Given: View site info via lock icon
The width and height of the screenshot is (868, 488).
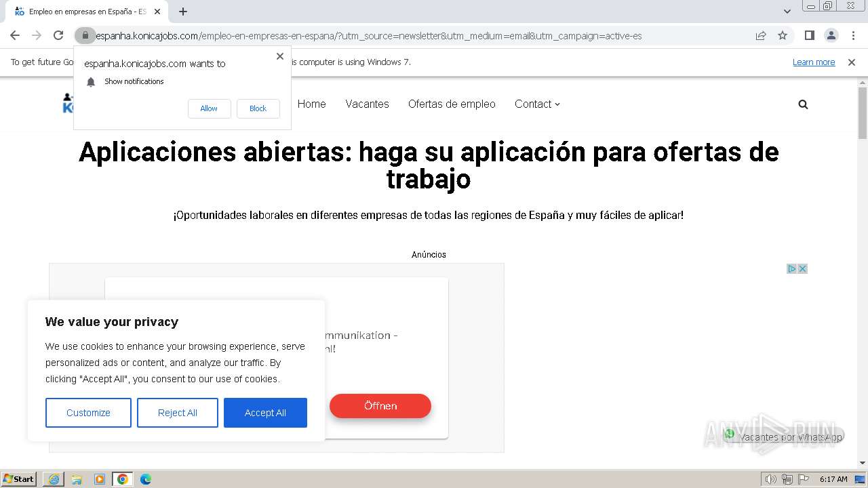Looking at the screenshot, I should 85,36.
